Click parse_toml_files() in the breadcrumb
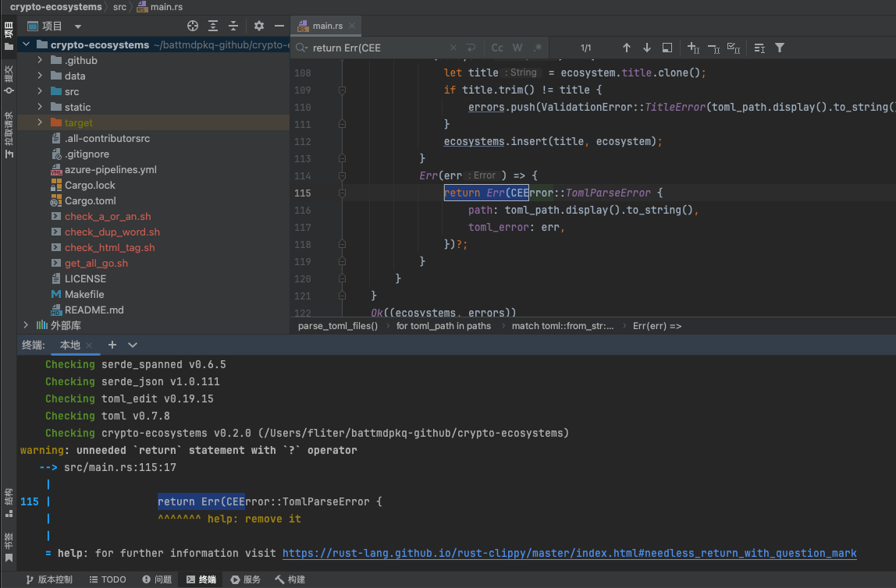Screen dimensions: 896x588 [x=338, y=326]
